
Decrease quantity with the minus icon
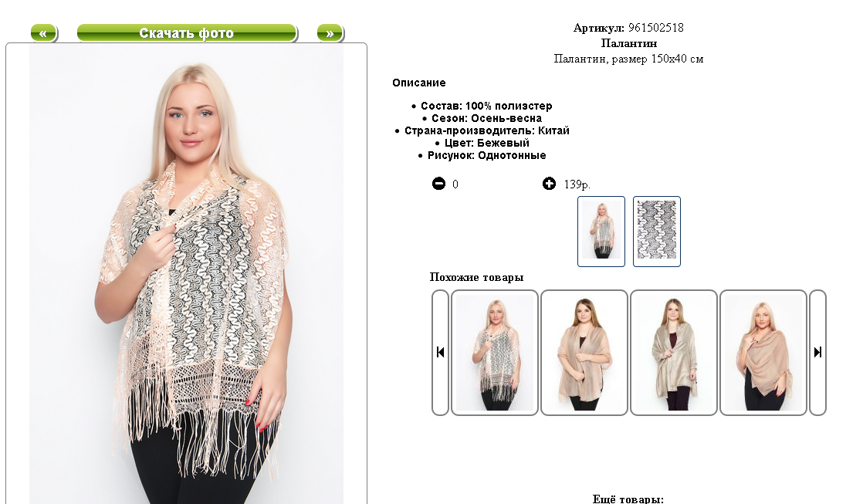(x=438, y=184)
